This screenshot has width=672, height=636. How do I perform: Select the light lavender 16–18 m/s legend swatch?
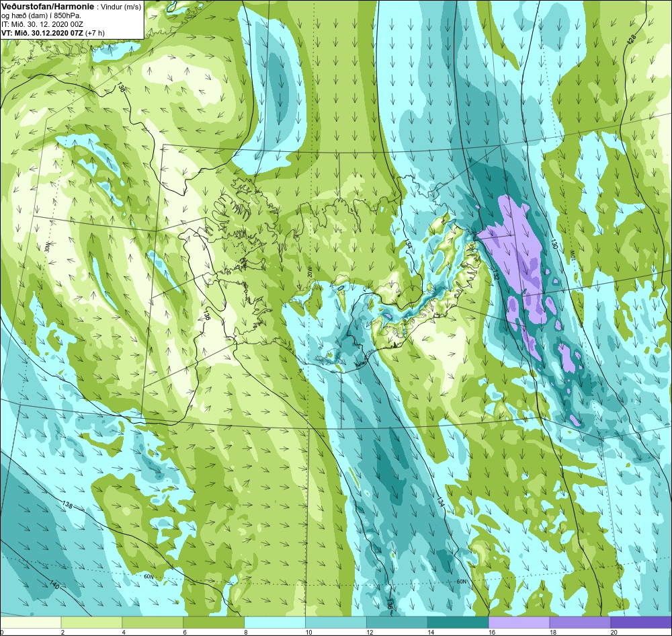[519, 622]
